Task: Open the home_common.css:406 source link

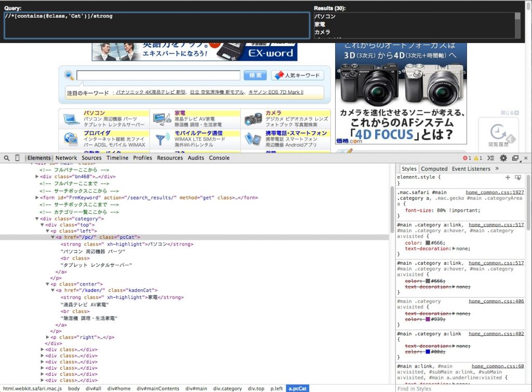Action: 496,301
